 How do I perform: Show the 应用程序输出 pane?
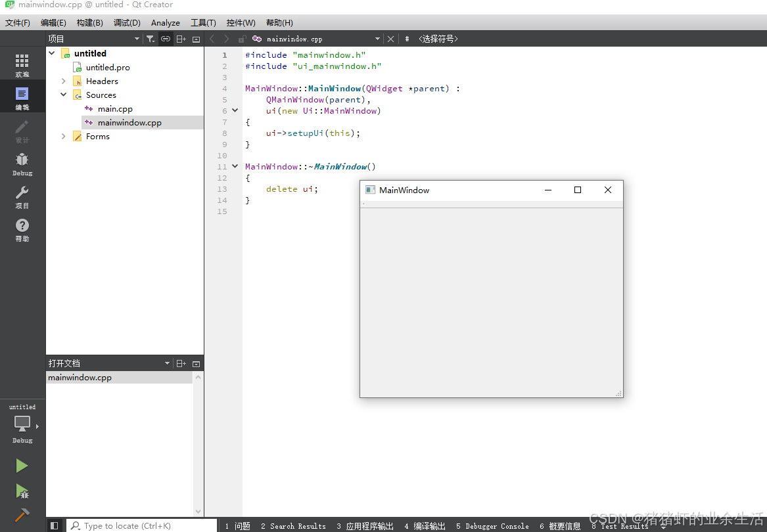(365, 525)
